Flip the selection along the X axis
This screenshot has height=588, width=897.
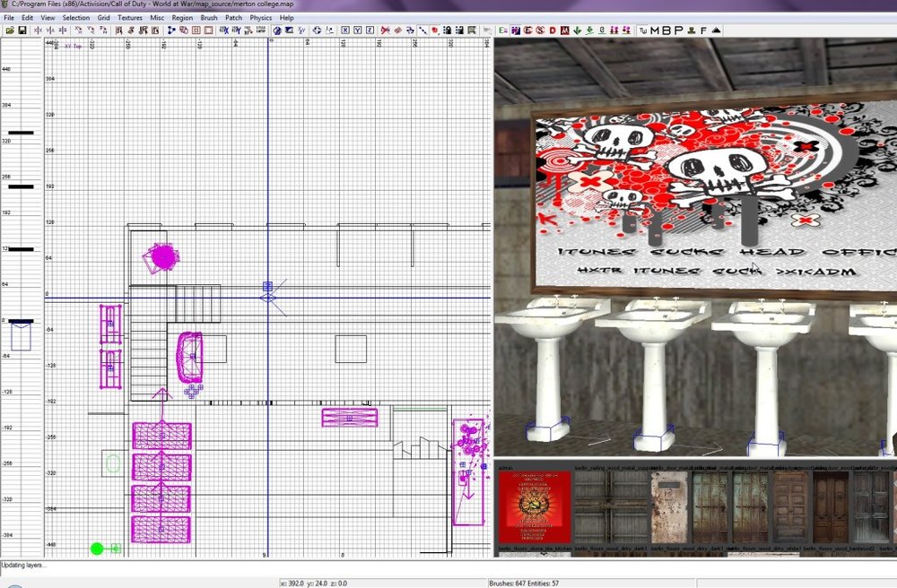[x=38, y=30]
